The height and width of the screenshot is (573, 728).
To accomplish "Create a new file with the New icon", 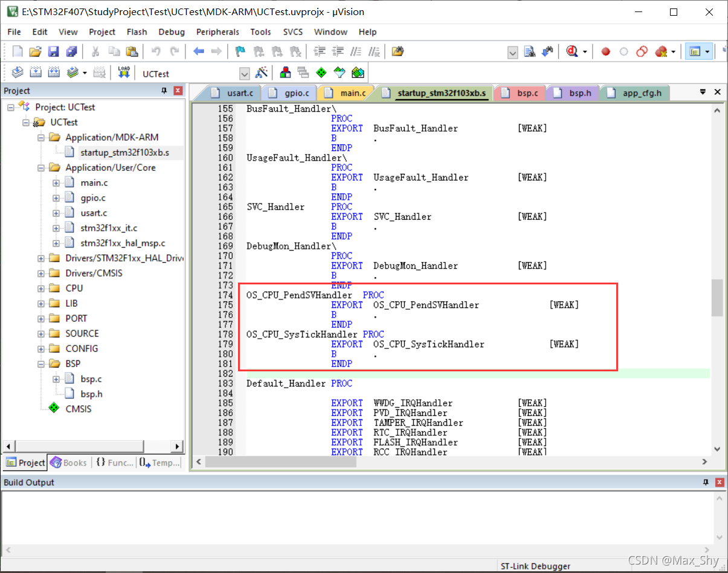I will coord(18,52).
